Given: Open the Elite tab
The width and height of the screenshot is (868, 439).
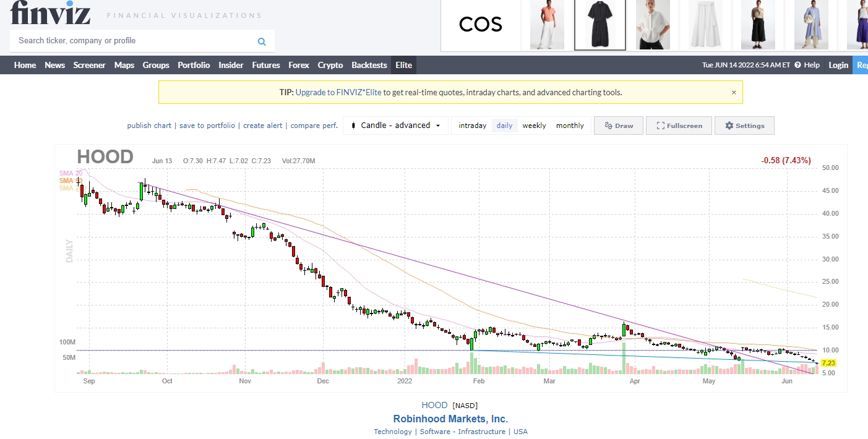Looking at the screenshot, I should pos(404,65).
